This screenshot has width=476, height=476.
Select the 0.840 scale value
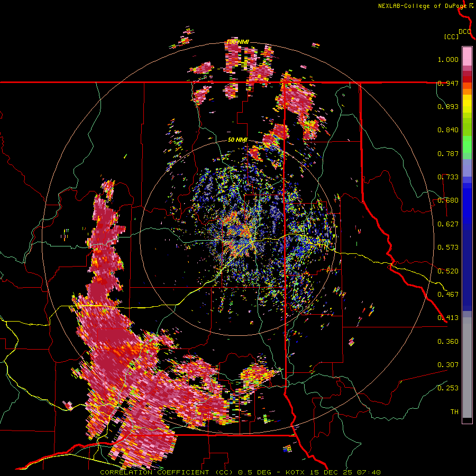(x=448, y=130)
